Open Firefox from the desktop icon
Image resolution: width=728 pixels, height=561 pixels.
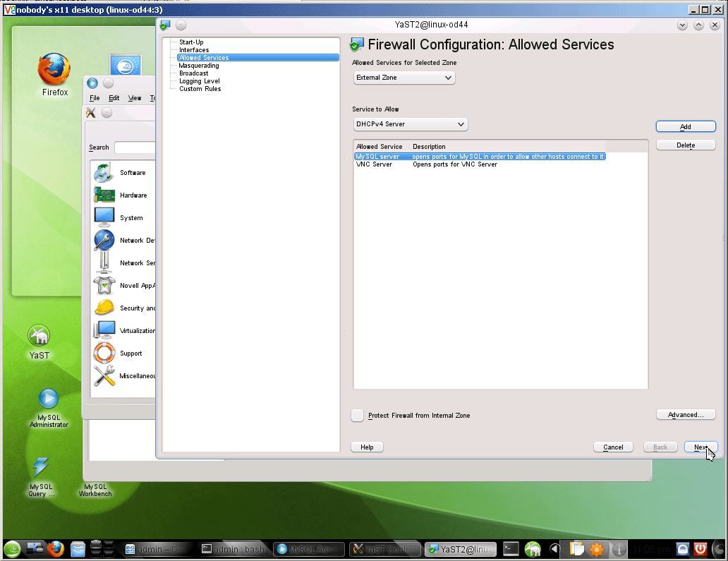click(54, 74)
